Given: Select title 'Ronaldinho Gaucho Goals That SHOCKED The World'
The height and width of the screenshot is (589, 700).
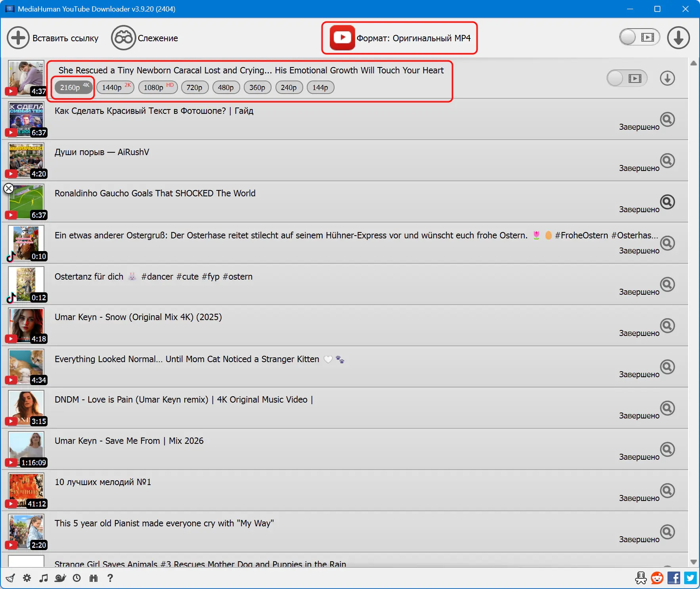Looking at the screenshot, I should 155,194.
